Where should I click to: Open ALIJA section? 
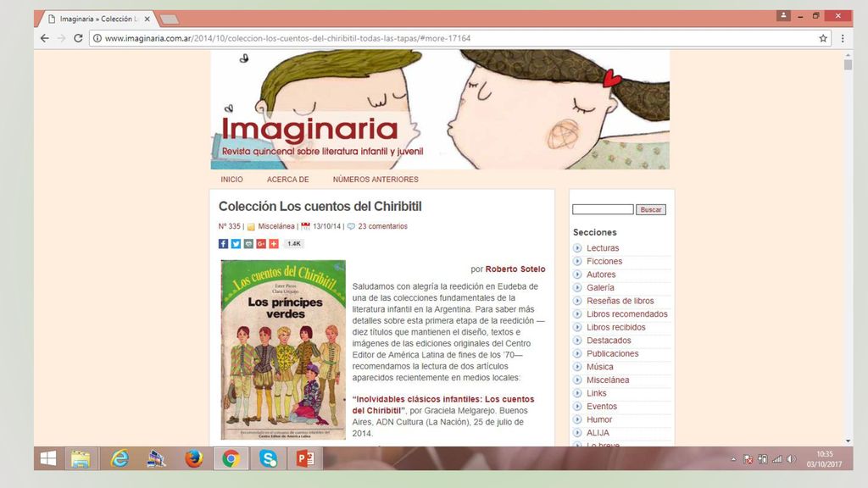(598, 433)
